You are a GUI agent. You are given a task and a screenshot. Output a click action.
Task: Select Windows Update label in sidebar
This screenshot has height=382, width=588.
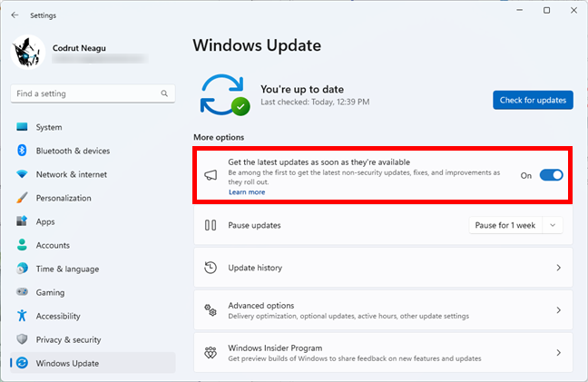(67, 363)
